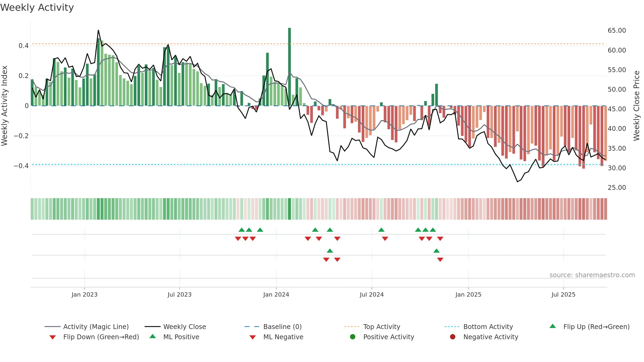Click the 25.00 price axis label
The image size is (644, 362).
coord(617,187)
